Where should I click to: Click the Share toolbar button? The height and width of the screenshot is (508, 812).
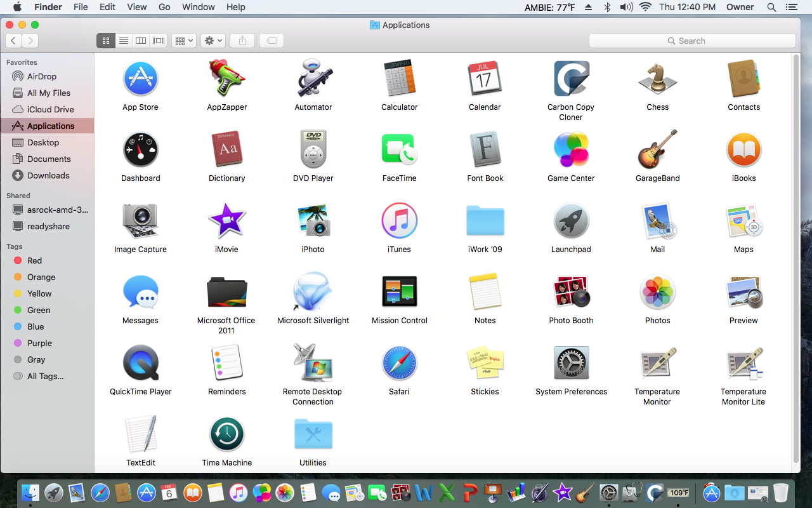pyautogui.click(x=242, y=41)
